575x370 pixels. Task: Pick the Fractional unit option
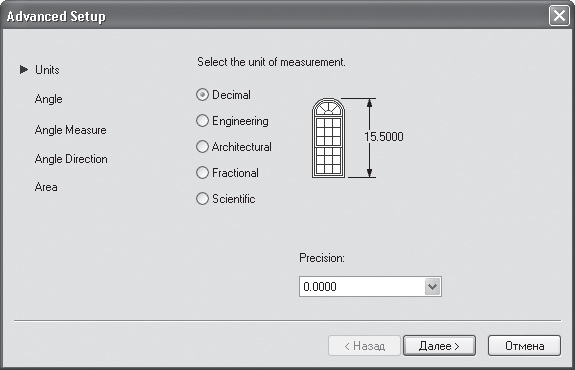tap(202, 173)
